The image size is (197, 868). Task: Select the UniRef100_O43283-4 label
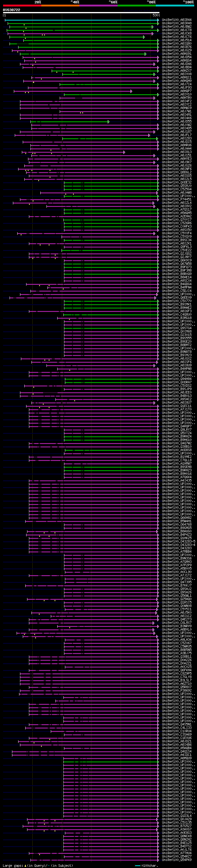pos(179,545)
